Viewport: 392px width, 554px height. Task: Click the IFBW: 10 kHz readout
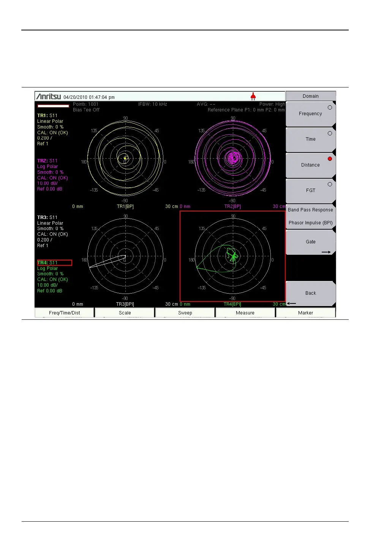(x=153, y=104)
